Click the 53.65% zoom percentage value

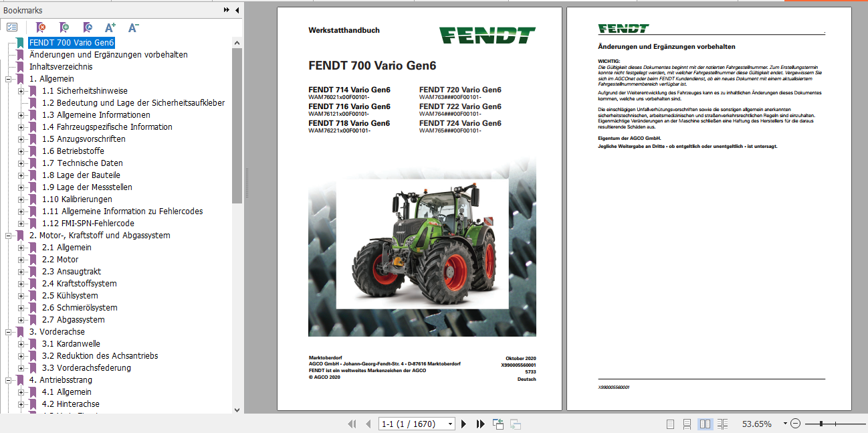(757, 424)
